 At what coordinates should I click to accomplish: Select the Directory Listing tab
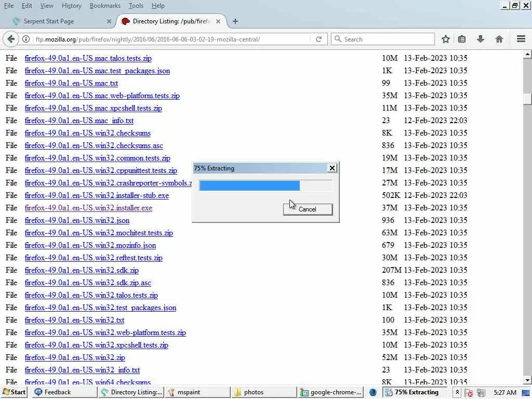coord(171,21)
